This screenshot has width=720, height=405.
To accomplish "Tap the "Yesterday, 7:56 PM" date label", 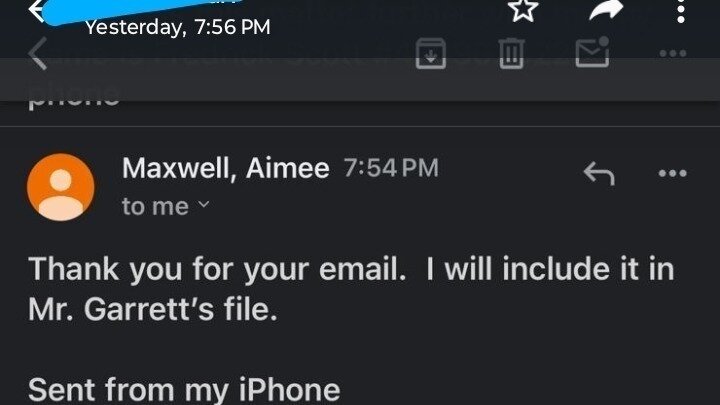I will [178, 28].
